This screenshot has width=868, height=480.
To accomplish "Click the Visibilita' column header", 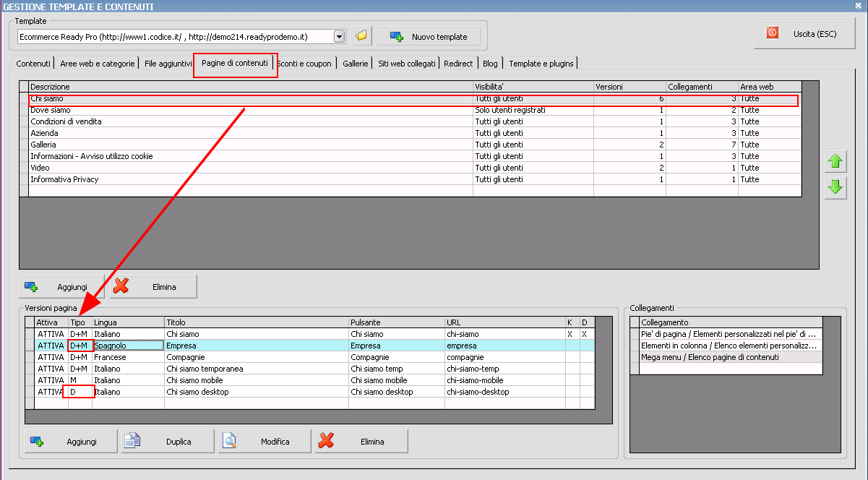I will [x=533, y=87].
